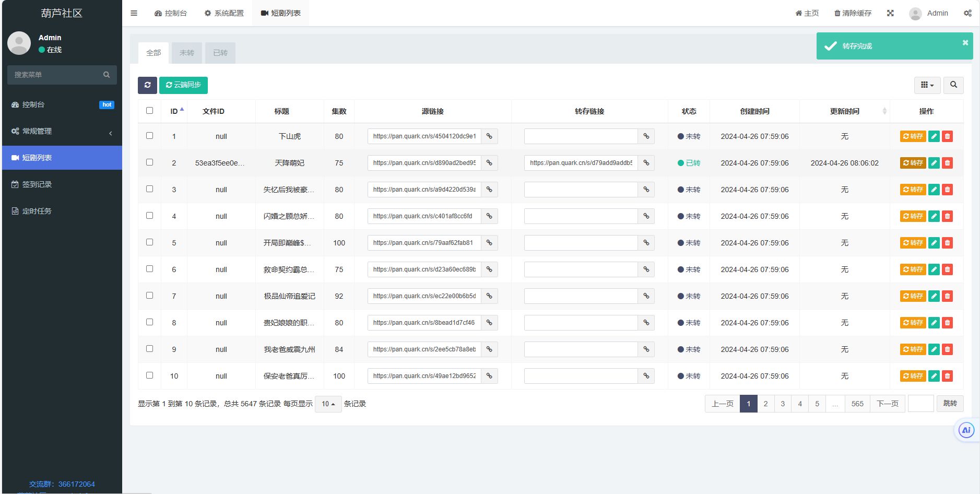Screen dimensions: 980x494
Task: Click 清除缓存 in the header
Action: pyautogui.click(x=853, y=13)
